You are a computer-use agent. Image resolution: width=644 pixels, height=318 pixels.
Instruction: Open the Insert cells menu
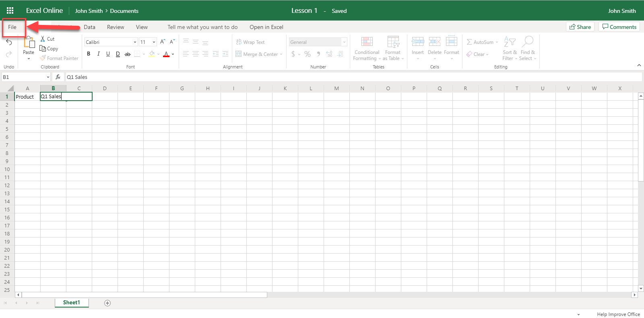click(x=418, y=48)
